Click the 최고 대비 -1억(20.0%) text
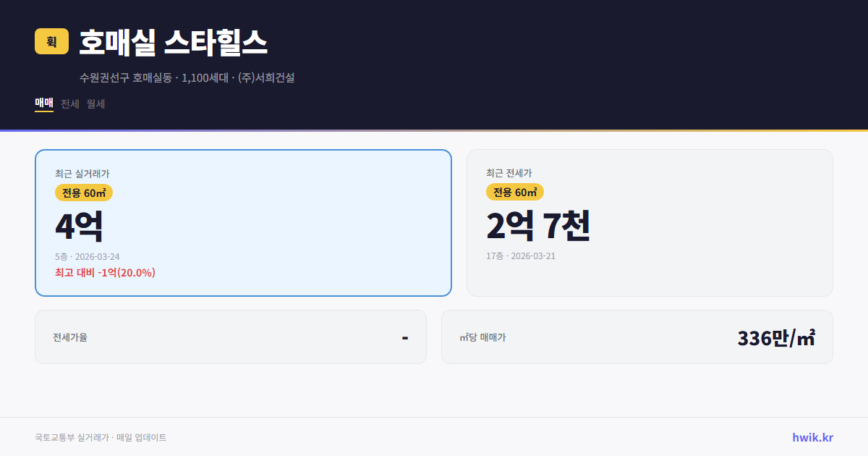Image resolution: width=868 pixels, height=456 pixels. [105, 273]
